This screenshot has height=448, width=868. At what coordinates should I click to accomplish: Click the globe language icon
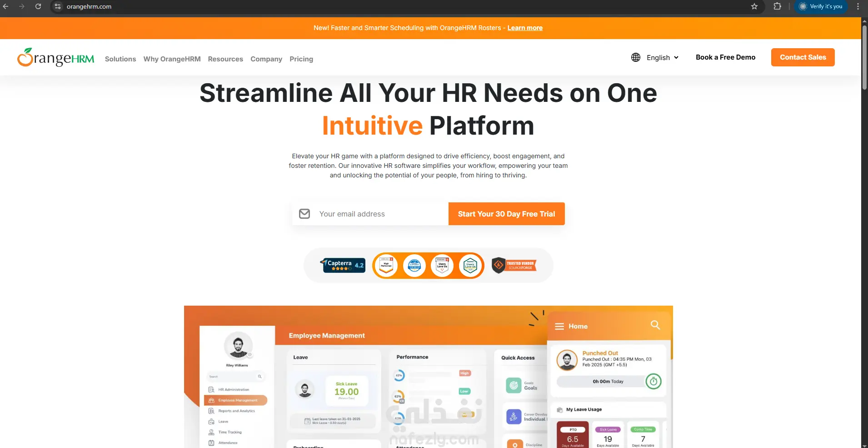click(636, 57)
